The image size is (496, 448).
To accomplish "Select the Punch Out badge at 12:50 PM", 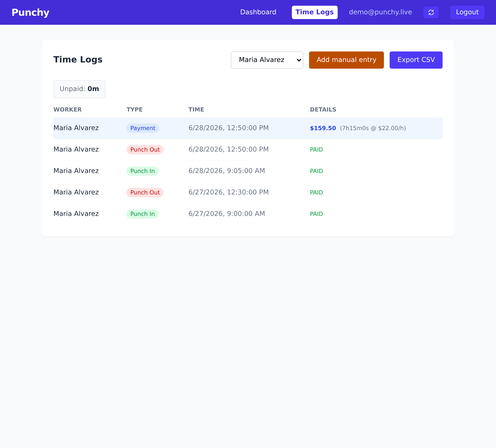I will 145,149.
